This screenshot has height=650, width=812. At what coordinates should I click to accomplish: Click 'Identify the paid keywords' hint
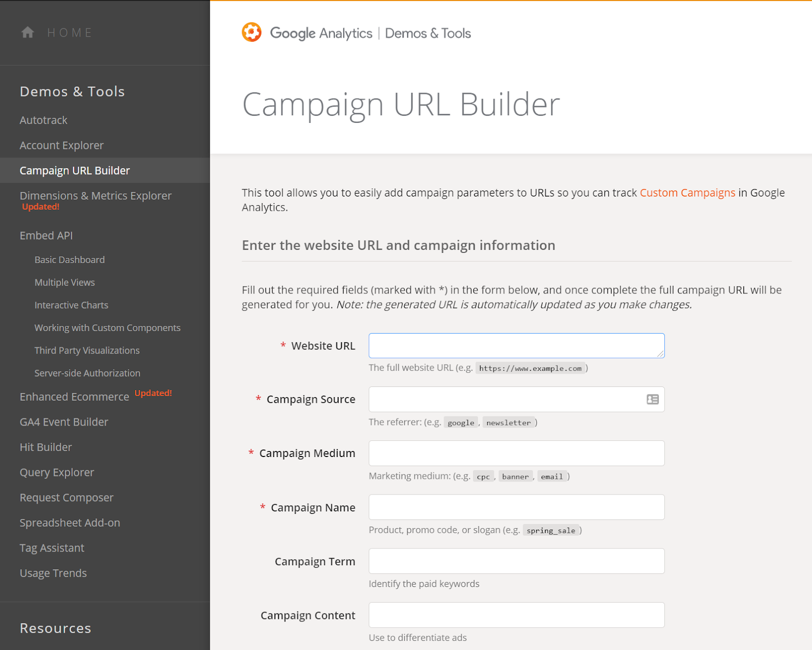[424, 584]
